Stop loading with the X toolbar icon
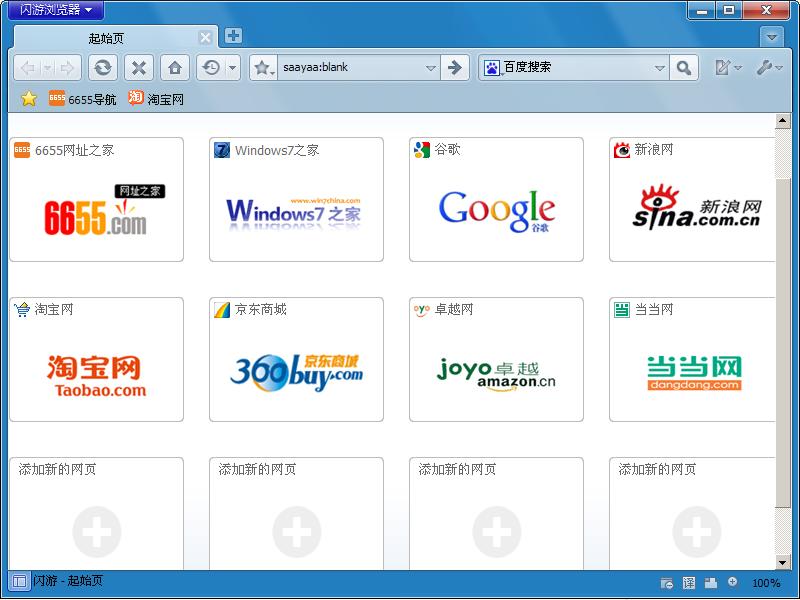Screen dimensions: 800x600 pyautogui.click(x=139, y=67)
